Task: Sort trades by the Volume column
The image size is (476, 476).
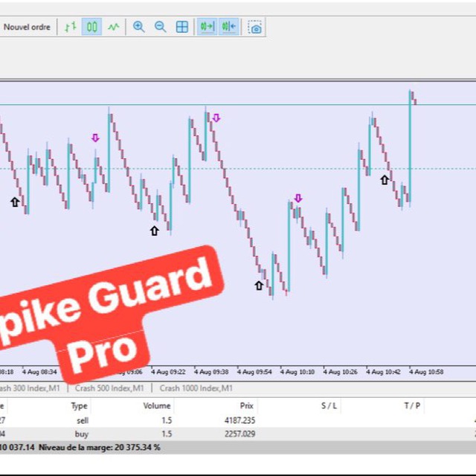Action: pyautogui.click(x=157, y=406)
